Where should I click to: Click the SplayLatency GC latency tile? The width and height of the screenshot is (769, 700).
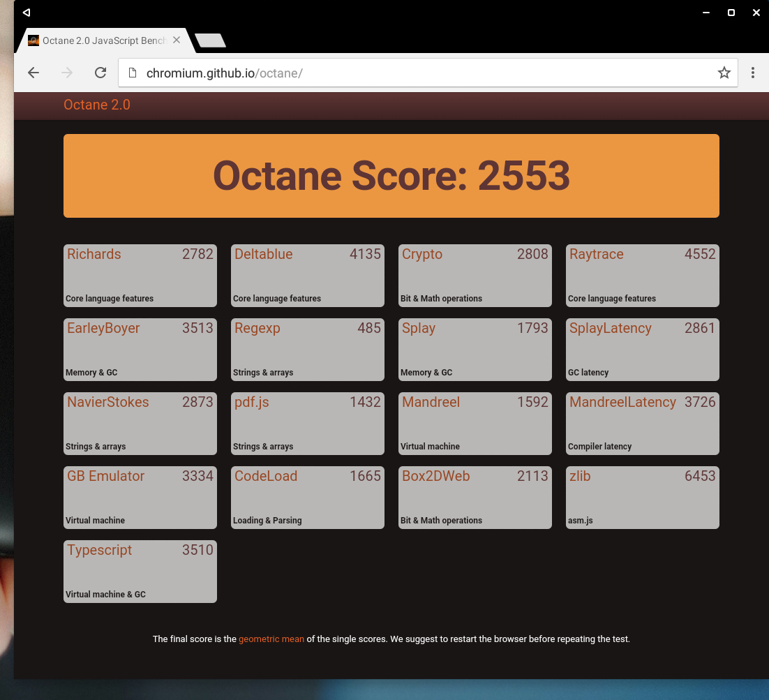coord(642,350)
